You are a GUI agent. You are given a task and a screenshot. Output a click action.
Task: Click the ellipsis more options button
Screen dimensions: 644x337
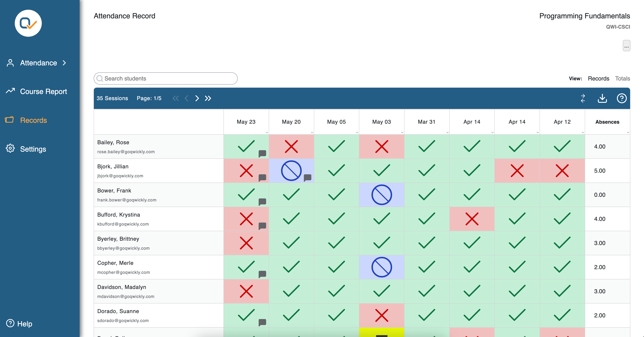pyautogui.click(x=626, y=46)
